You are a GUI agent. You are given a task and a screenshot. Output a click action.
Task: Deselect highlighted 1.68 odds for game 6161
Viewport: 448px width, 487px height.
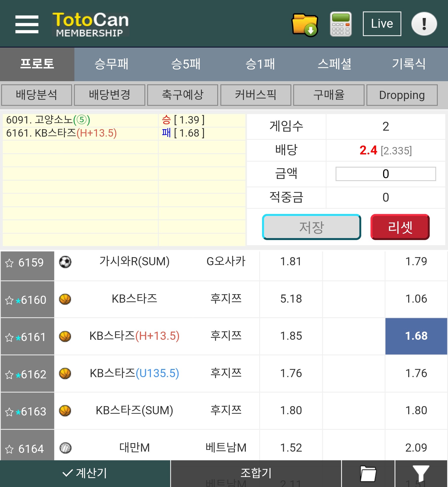(x=416, y=336)
